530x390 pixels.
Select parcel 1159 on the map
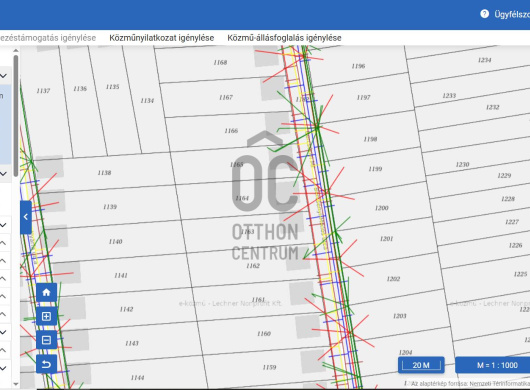point(269,367)
